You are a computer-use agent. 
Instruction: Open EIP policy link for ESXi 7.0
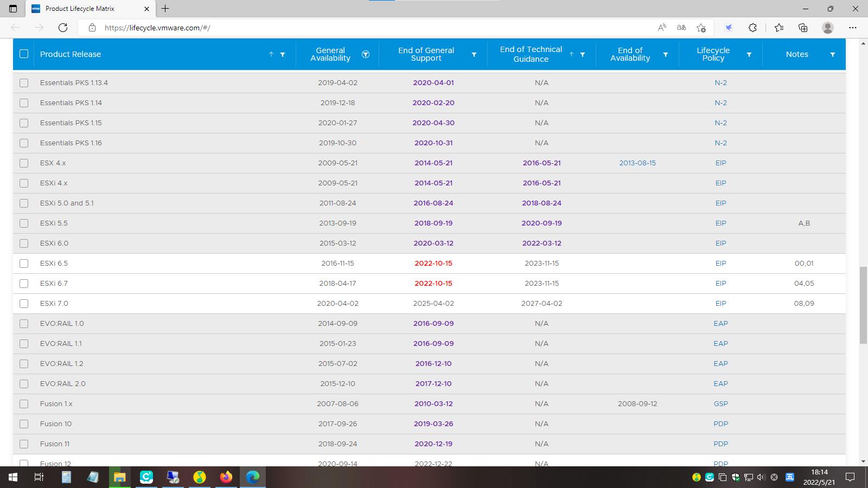click(x=720, y=304)
